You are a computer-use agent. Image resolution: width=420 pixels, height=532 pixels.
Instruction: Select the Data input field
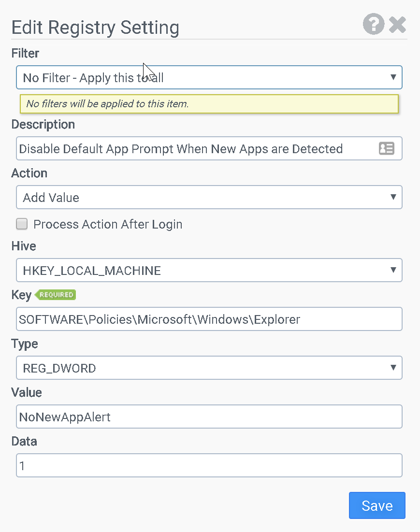[209, 466]
